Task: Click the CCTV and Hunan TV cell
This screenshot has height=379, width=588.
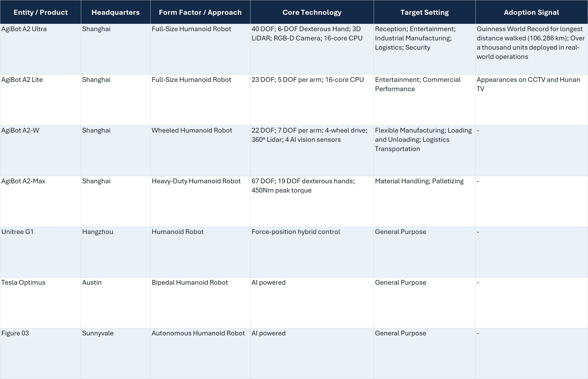Action: click(531, 100)
